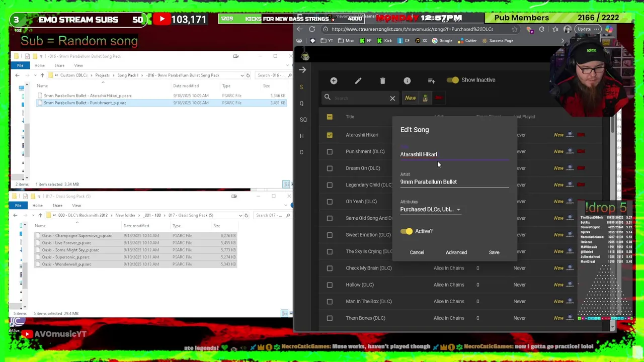
Task: Toggle the 'Active?' switch in Edit Song
Action: (x=407, y=231)
